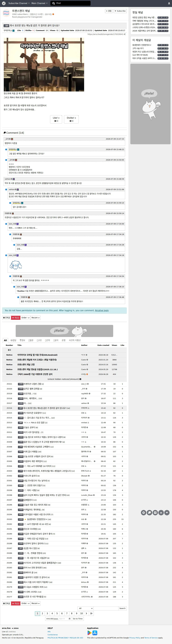Click the scroll-to-bottom arrow button
The width and height of the screenshot is (172, 644).
click(167, 513)
